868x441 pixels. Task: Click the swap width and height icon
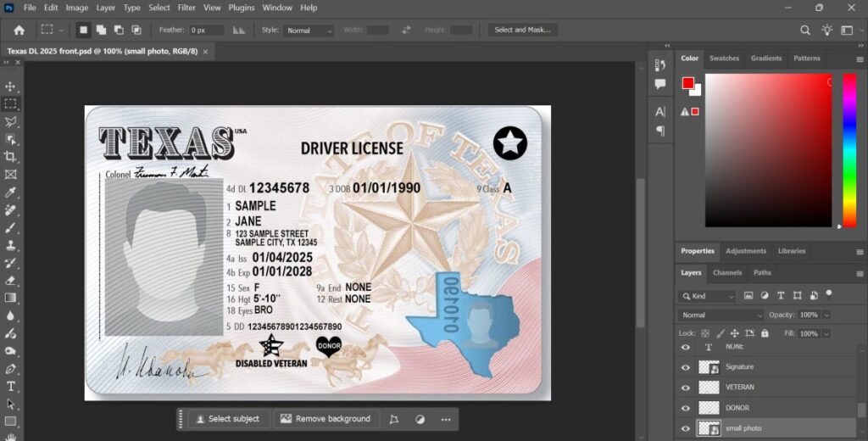tap(406, 30)
